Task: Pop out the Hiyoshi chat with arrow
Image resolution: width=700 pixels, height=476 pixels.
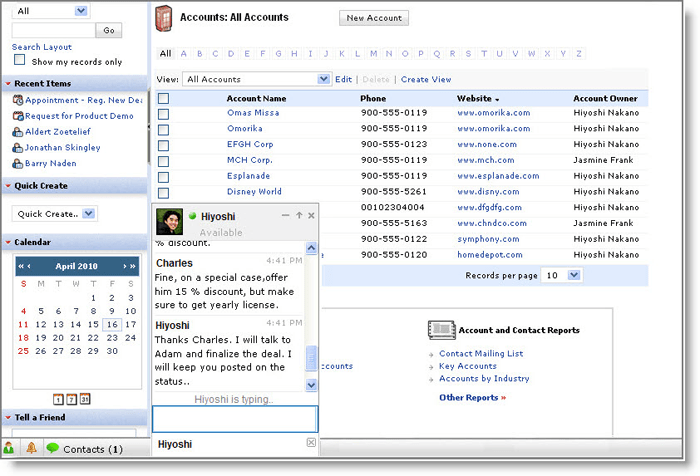Action: pos(299,215)
